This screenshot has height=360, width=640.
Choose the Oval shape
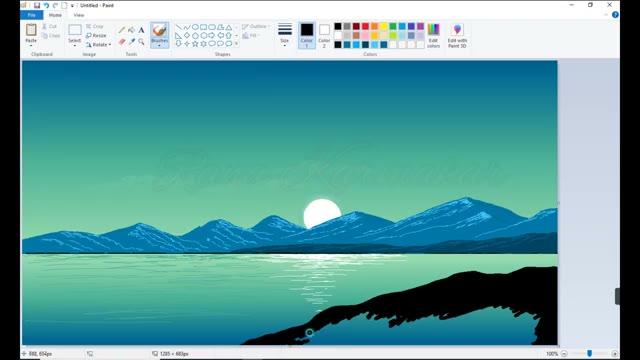pyautogui.click(x=195, y=27)
